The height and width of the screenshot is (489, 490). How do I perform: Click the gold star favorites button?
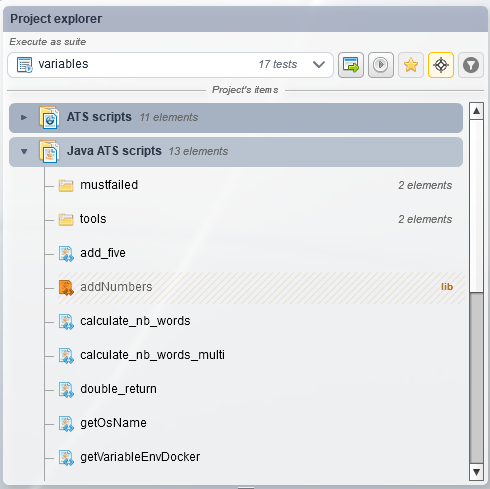tap(411, 65)
